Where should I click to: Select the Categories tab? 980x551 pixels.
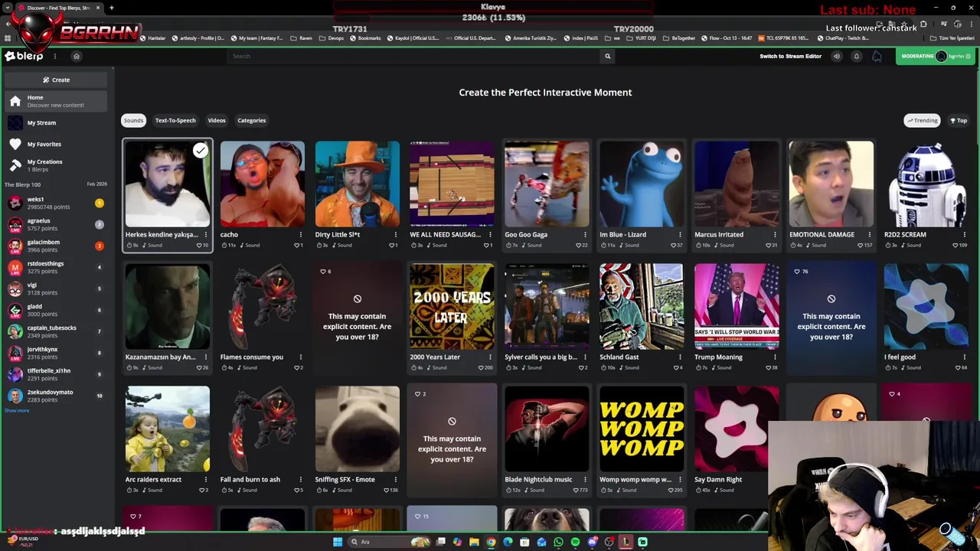point(251,120)
